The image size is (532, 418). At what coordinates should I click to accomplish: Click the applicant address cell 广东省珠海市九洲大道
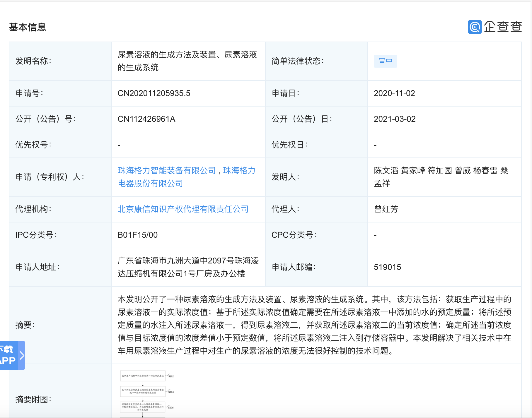[188, 267]
